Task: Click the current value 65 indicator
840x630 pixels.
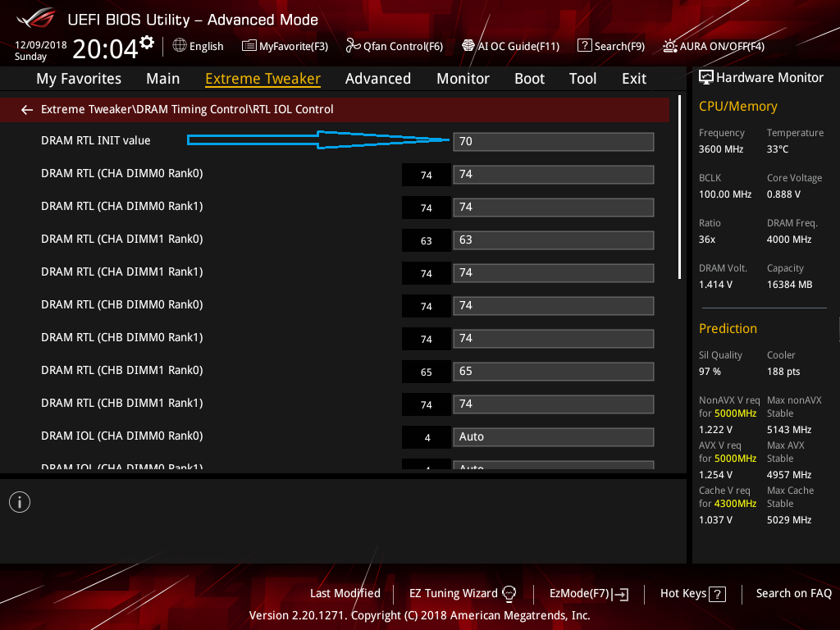Action: click(426, 372)
